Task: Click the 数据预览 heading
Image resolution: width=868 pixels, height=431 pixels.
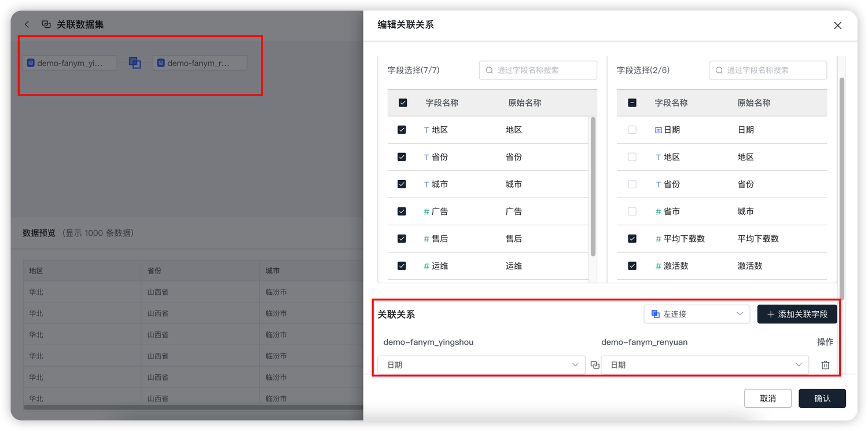Action: point(39,233)
